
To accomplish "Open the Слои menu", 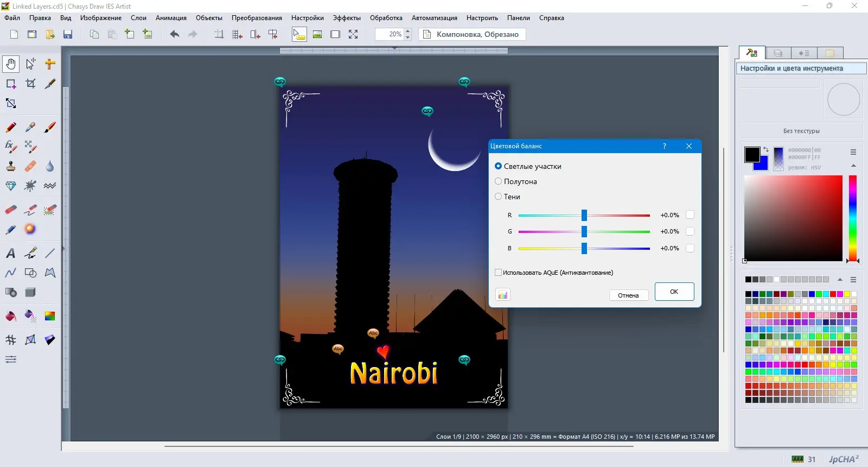I will [138, 18].
